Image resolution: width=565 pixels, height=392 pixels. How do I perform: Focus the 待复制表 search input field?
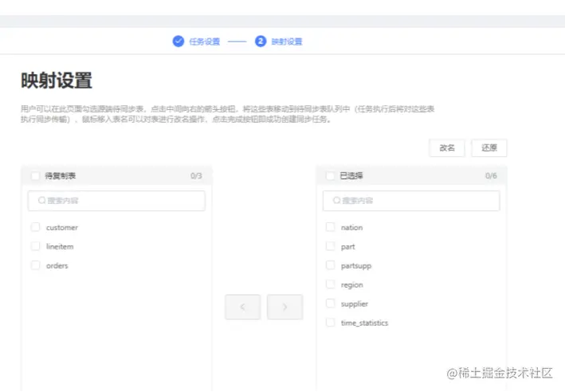(x=116, y=201)
